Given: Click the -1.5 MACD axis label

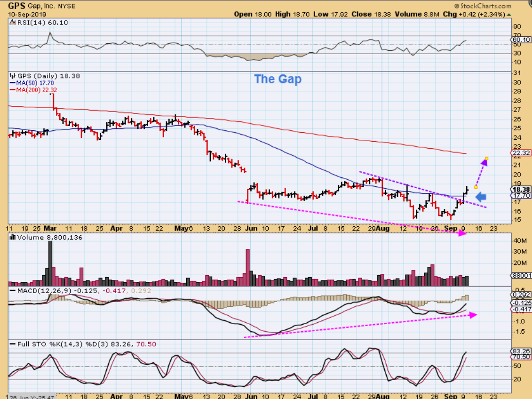Looking at the screenshot, I should click(x=519, y=332).
